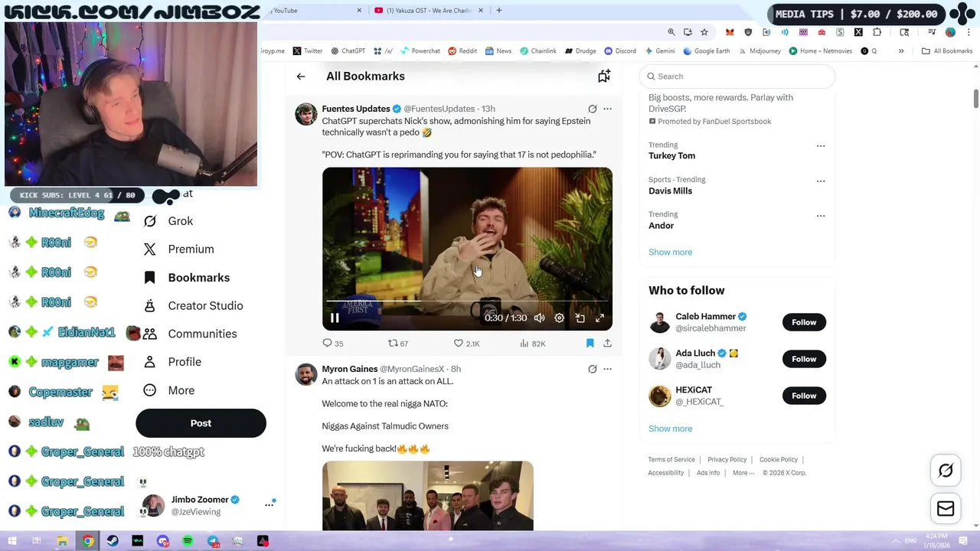This screenshot has width=980, height=551.
Task: Open the Fuentes Updates profile avatar
Action: (306, 115)
